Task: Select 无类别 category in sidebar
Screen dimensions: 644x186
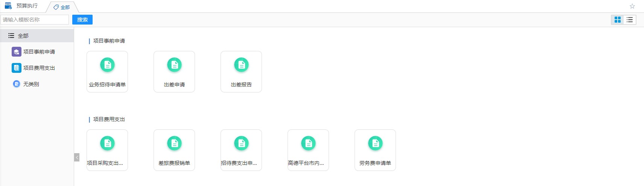Action: pos(31,84)
